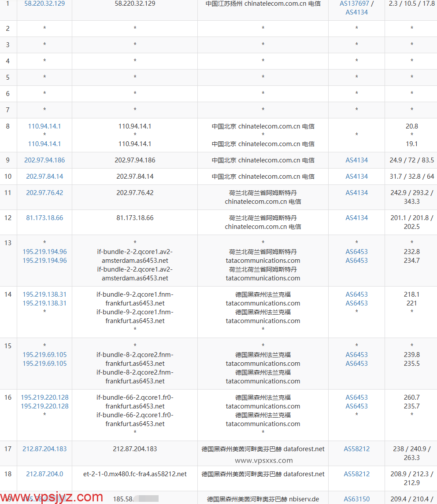
Task: Click AS4134 link in the 202.97.76.42 row
Action: pos(356,193)
